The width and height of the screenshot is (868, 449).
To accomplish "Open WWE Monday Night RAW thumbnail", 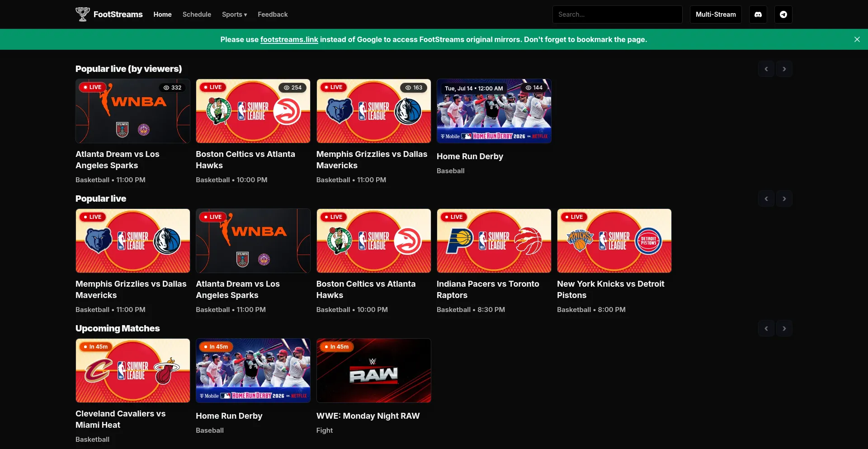I will pos(373,371).
